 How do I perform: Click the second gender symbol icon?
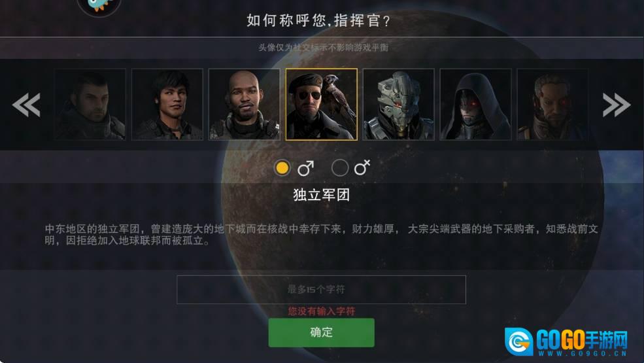click(362, 167)
